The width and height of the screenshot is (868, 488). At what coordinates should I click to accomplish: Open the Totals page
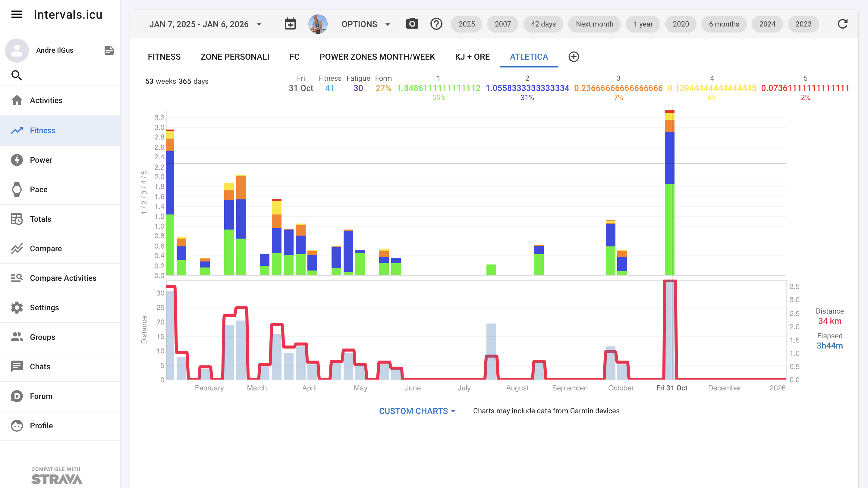point(40,219)
